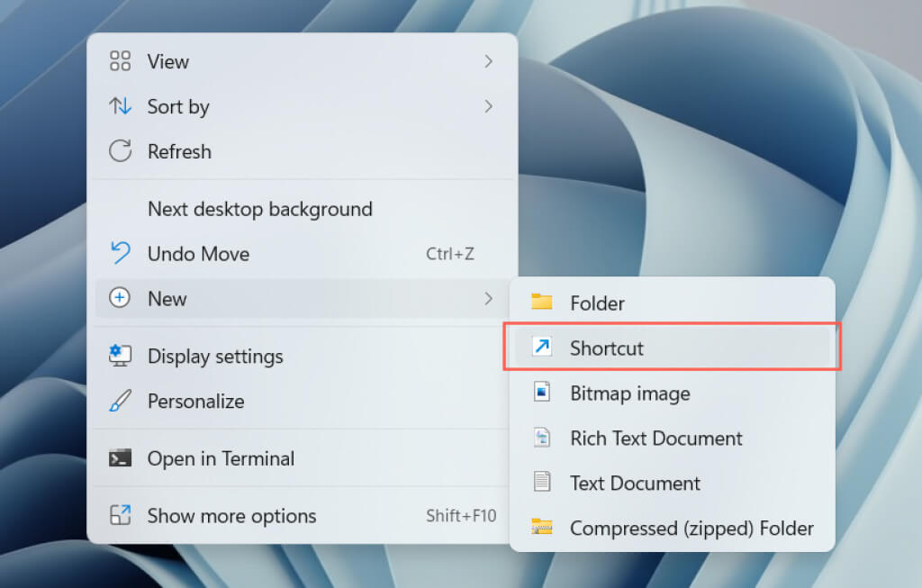Click the Sort by arrows icon
This screenshot has height=588, width=922.
(x=120, y=106)
